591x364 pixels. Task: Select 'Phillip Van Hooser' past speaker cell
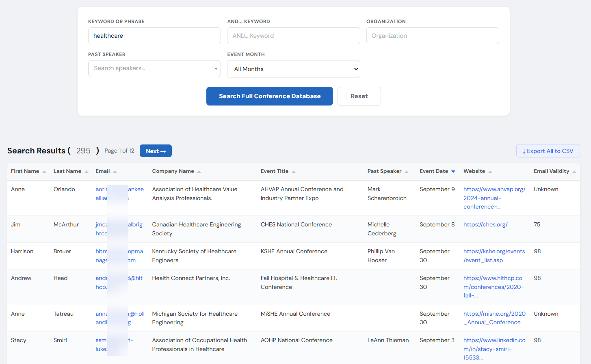coord(381,256)
